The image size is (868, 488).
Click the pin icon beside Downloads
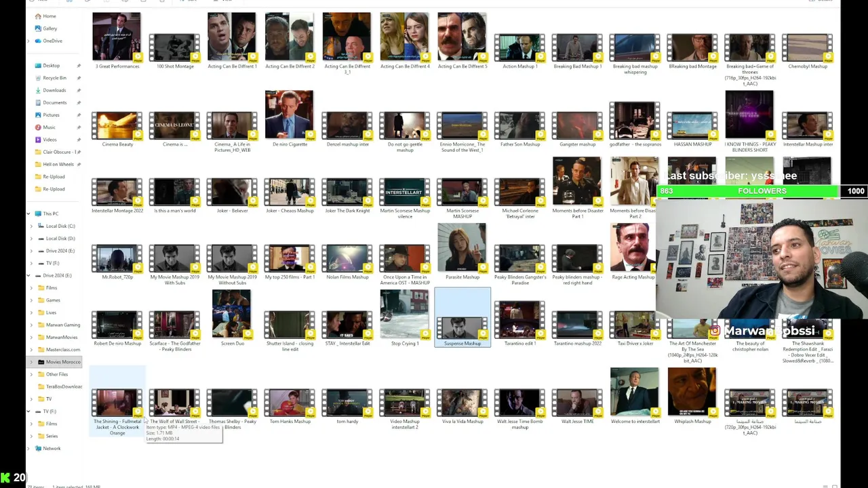coord(79,90)
